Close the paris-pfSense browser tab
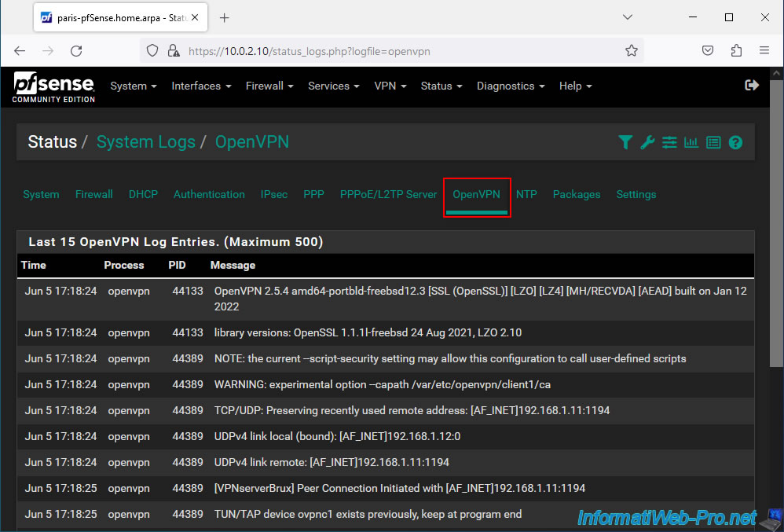This screenshot has height=532, width=784. (x=195, y=17)
